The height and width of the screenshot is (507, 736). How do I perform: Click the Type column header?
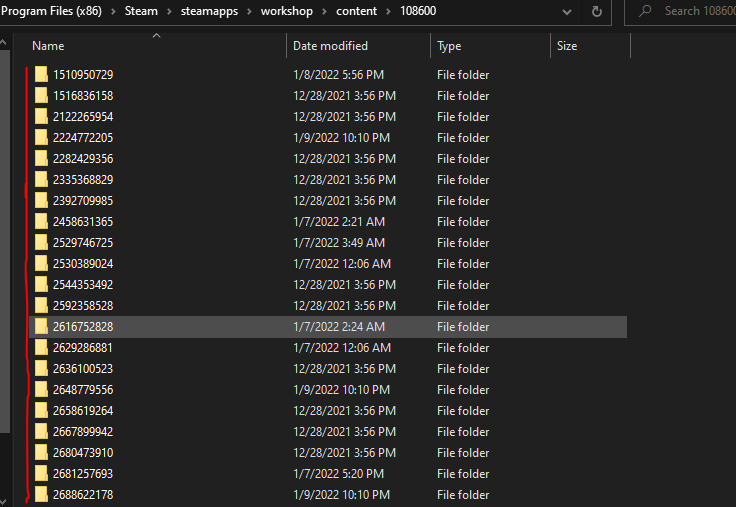(449, 46)
